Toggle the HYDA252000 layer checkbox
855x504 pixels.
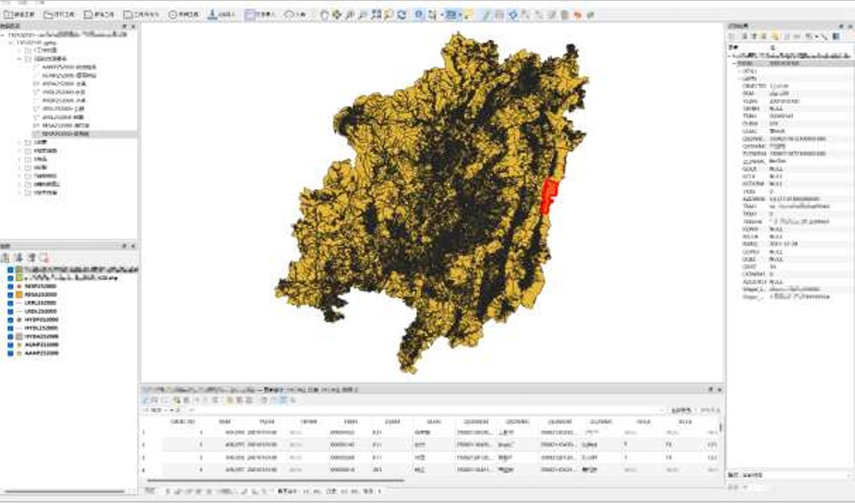click(10, 337)
